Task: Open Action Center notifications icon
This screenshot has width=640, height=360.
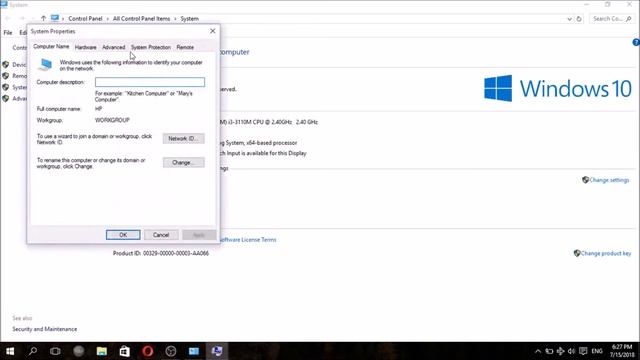Action: click(583, 351)
